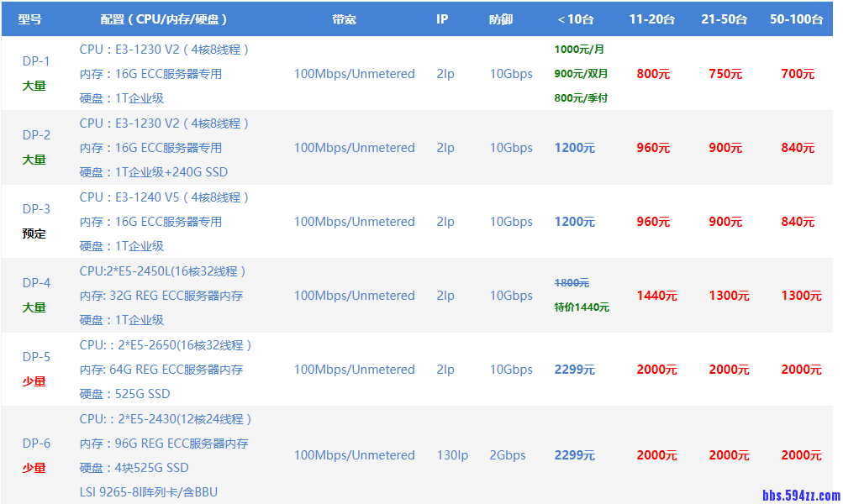Click DP-6's LSI 9265-8I阵列卡 spec

147,492
